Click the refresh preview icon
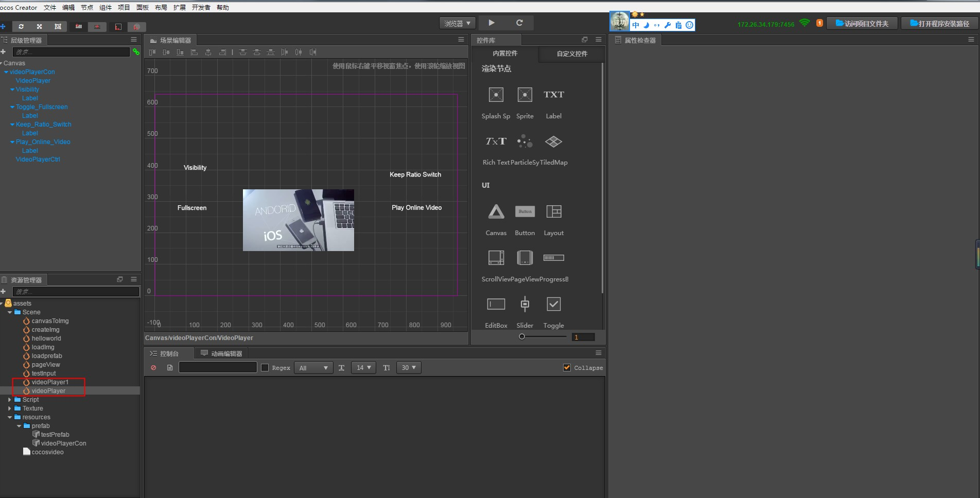This screenshot has width=980, height=498. [x=519, y=23]
